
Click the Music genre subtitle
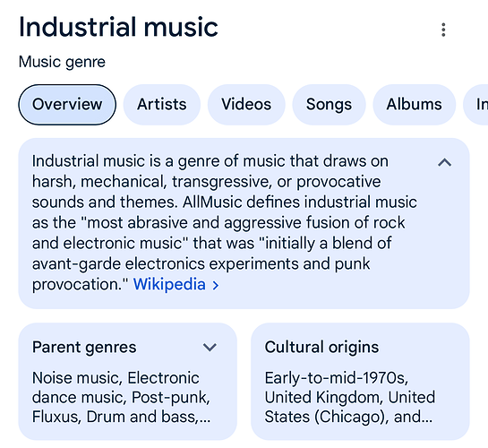(x=63, y=62)
